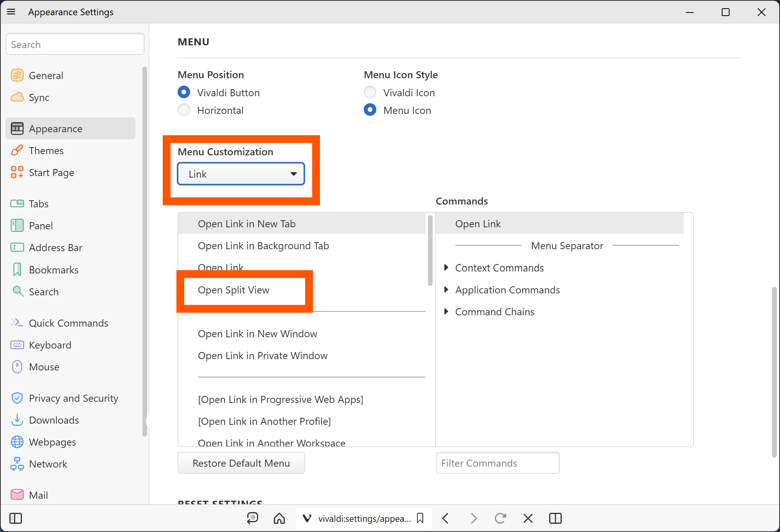Image resolution: width=780 pixels, height=532 pixels.
Task: Open Downloads settings section
Action: 70,420
